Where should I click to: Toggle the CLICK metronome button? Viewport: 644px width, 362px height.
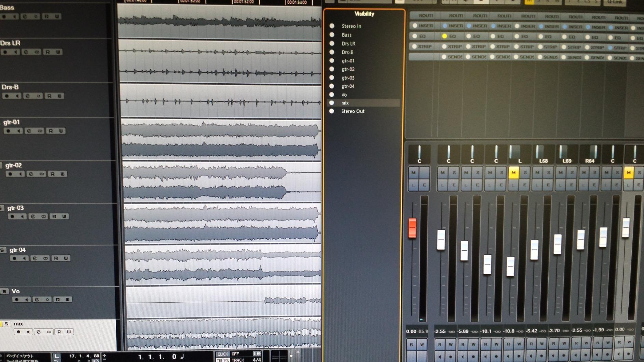tap(223, 354)
